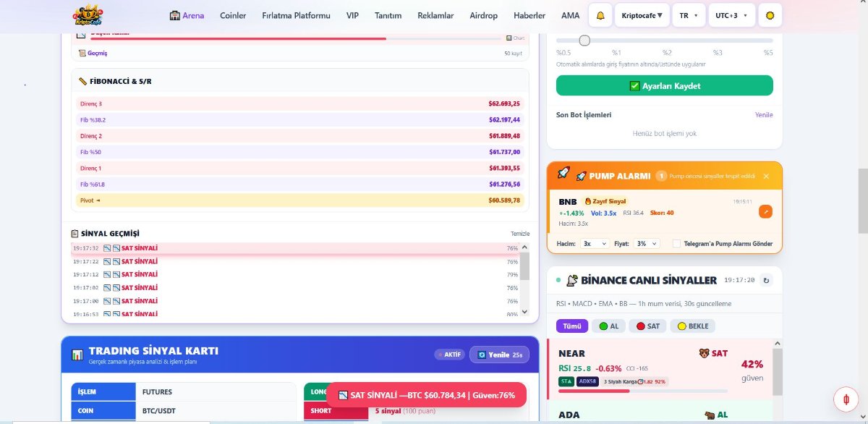Screen dimensions: 868x424
Task: Click the clipboard icon beside Sinyal Geçmişi
Action: point(75,233)
